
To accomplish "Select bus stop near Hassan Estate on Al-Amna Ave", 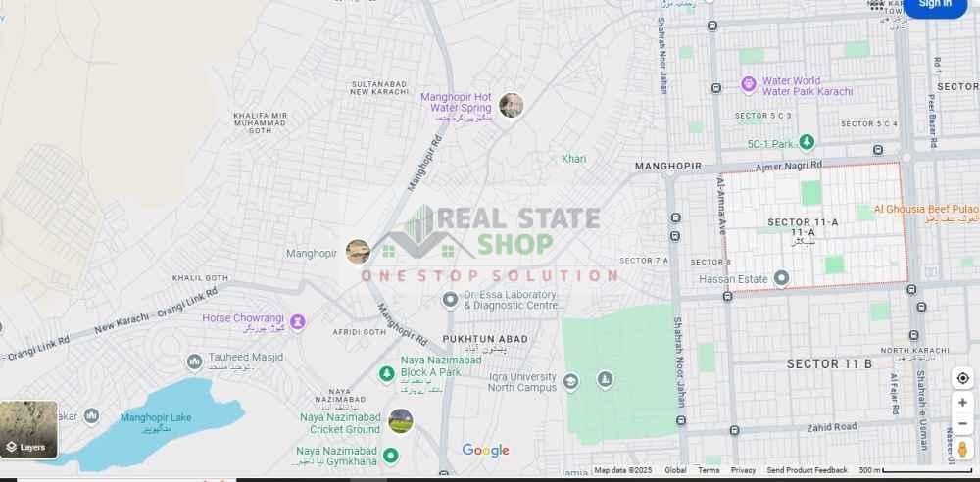I will (727, 296).
